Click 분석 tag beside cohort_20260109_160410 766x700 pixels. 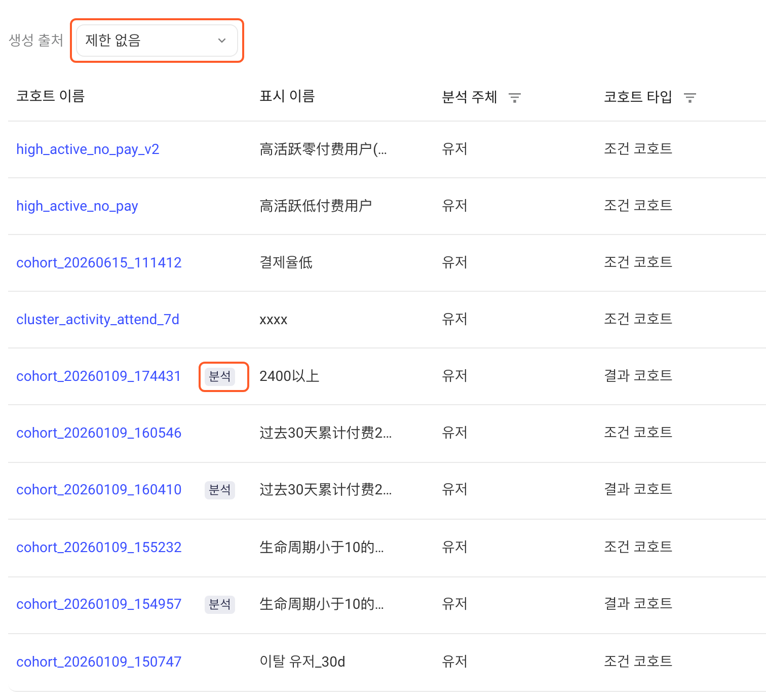click(x=220, y=490)
